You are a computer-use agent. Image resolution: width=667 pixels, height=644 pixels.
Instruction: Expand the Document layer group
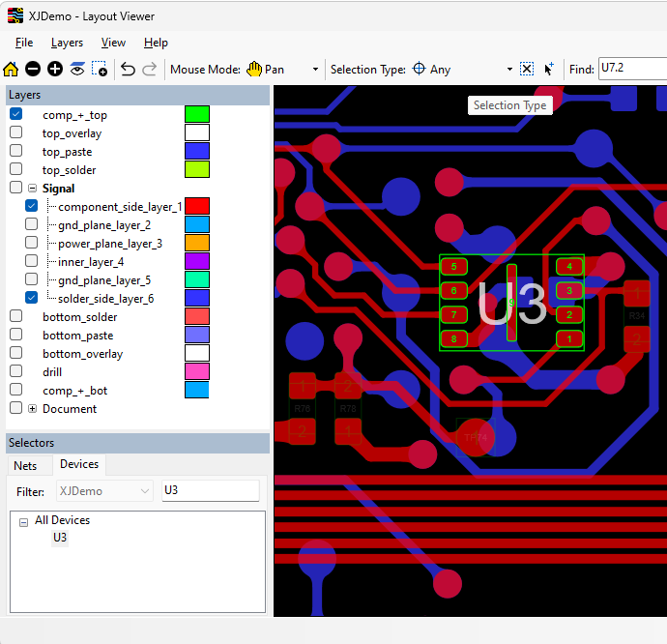[x=33, y=409]
